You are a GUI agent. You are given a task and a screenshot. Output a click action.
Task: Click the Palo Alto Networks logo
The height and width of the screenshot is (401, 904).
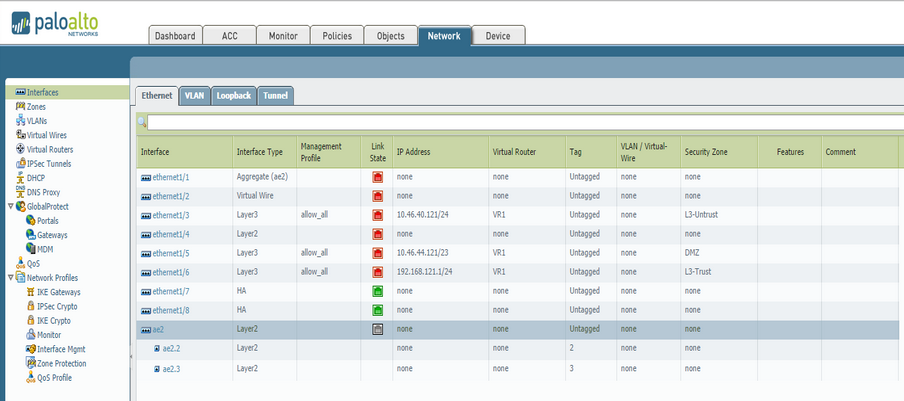pyautogui.click(x=55, y=24)
